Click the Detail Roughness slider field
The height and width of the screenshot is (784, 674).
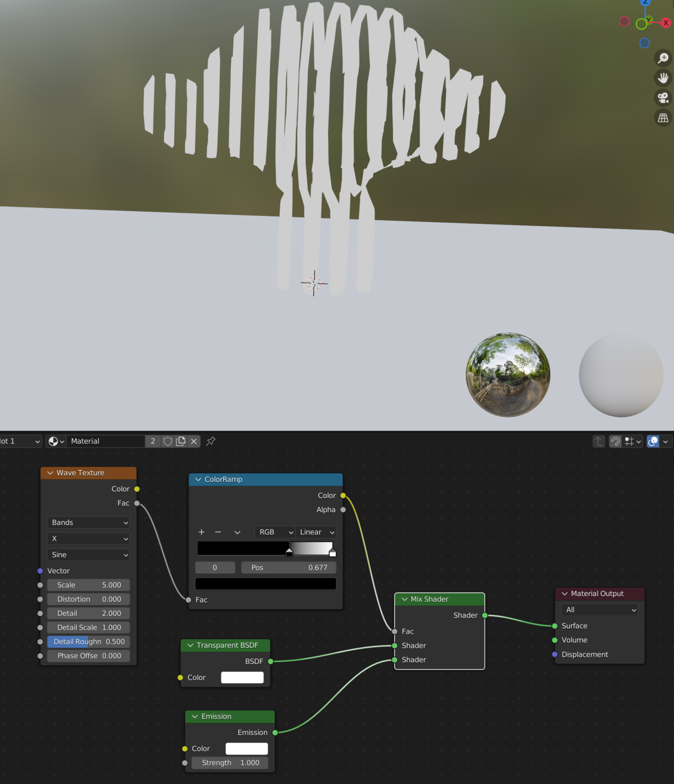(88, 642)
